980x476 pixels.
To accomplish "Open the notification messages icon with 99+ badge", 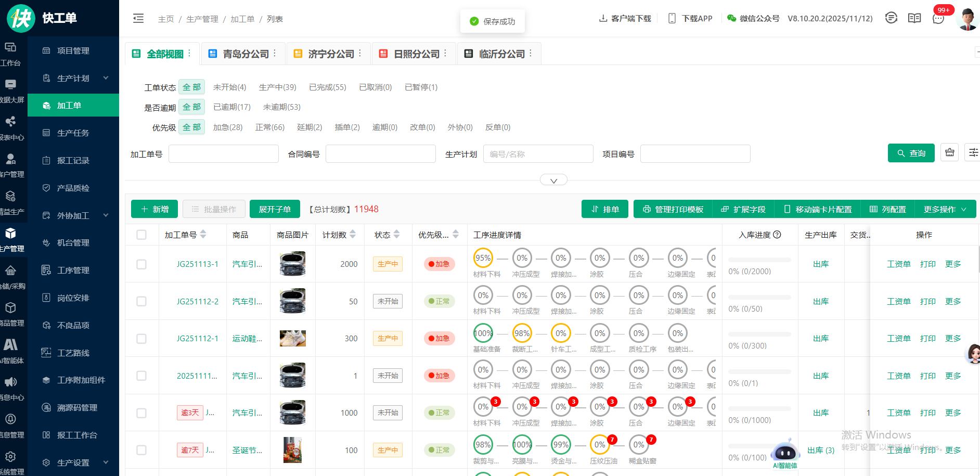I will [938, 19].
